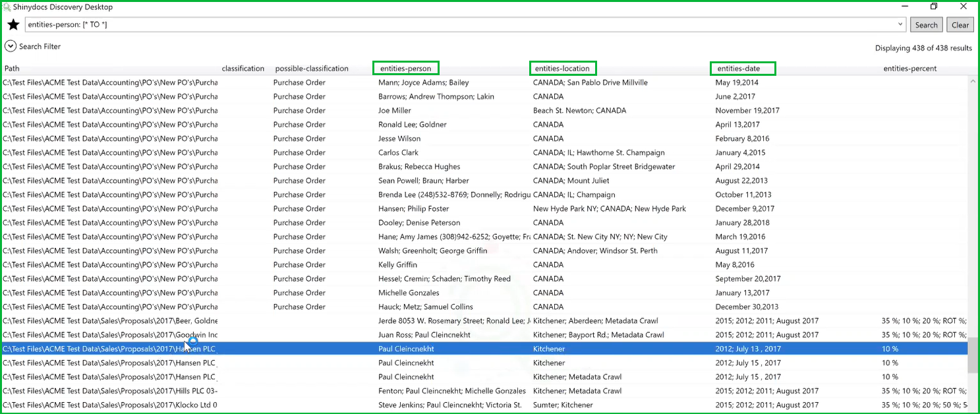Expand the Search Filter chevron
Image resolution: width=980 pixels, height=414 pixels.
pos(11,46)
